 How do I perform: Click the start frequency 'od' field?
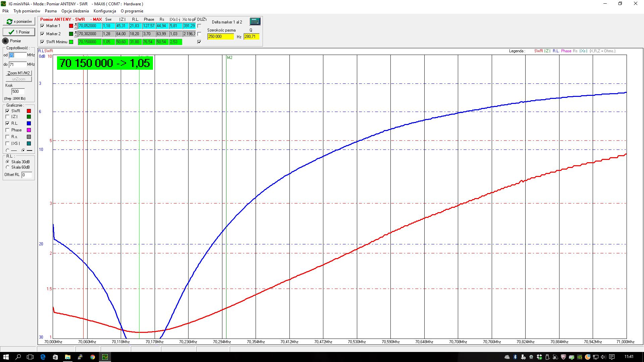point(18,55)
